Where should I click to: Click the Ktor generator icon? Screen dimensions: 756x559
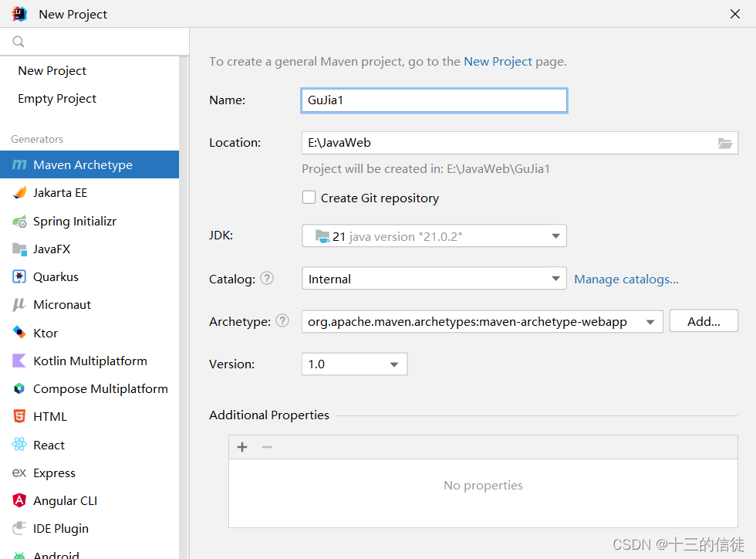(x=19, y=333)
